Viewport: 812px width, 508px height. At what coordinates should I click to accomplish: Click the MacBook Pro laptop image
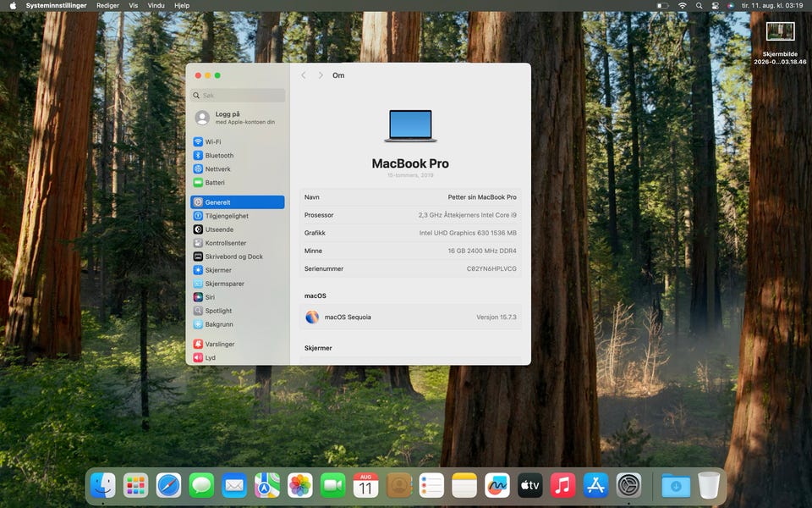click(x=410, y=126)
